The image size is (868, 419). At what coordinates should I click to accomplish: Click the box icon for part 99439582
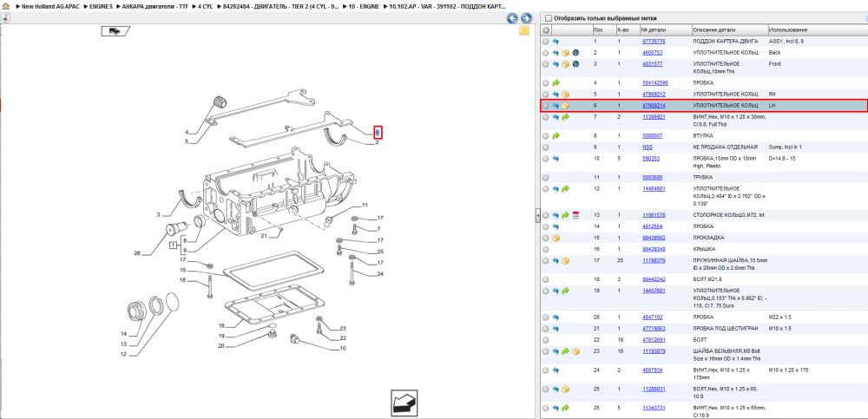(x=556, y=238)
